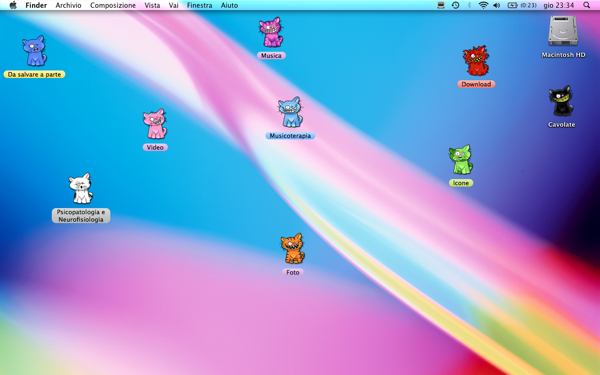
Task: Open the Composizione menu
Action: tap(113, 5)
